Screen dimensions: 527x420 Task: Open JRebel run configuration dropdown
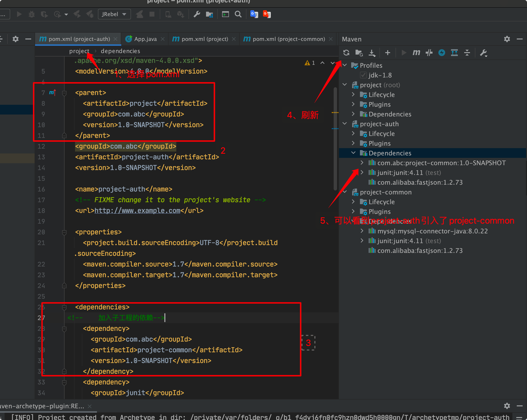[114, 14]
